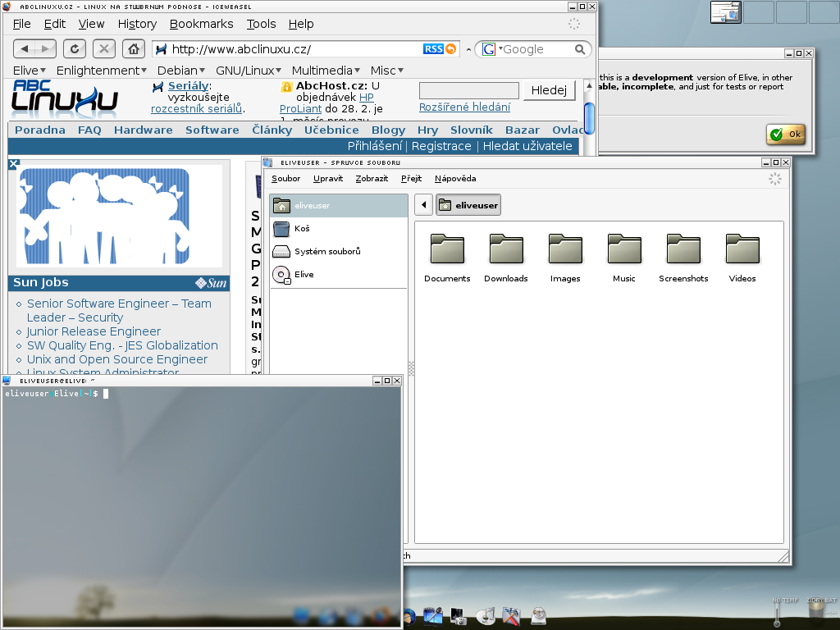Open the Google search engine selector
840x630 pixels.
point(492,49)
